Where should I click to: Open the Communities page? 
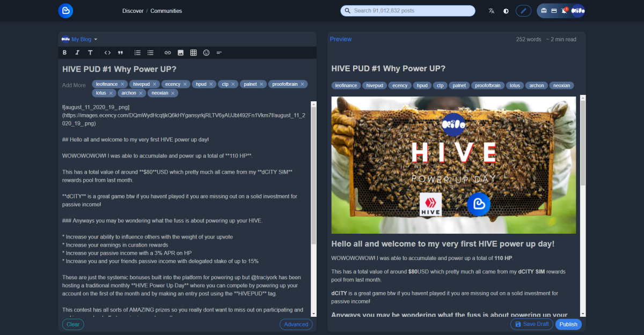[166, 11]
